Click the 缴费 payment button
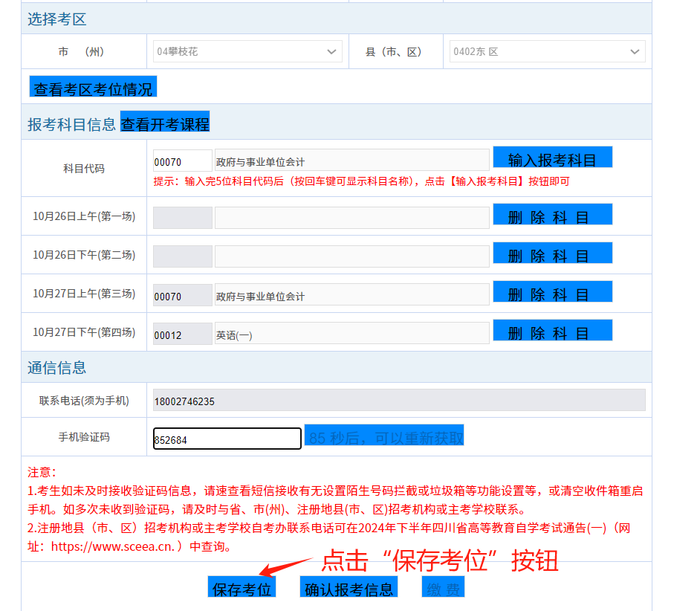 [x=444, y=588]
